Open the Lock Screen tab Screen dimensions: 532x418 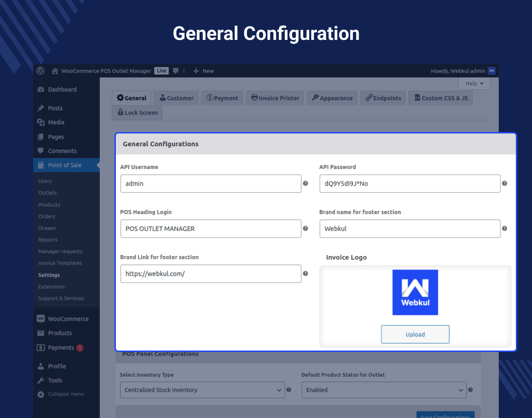pos(137,113)
